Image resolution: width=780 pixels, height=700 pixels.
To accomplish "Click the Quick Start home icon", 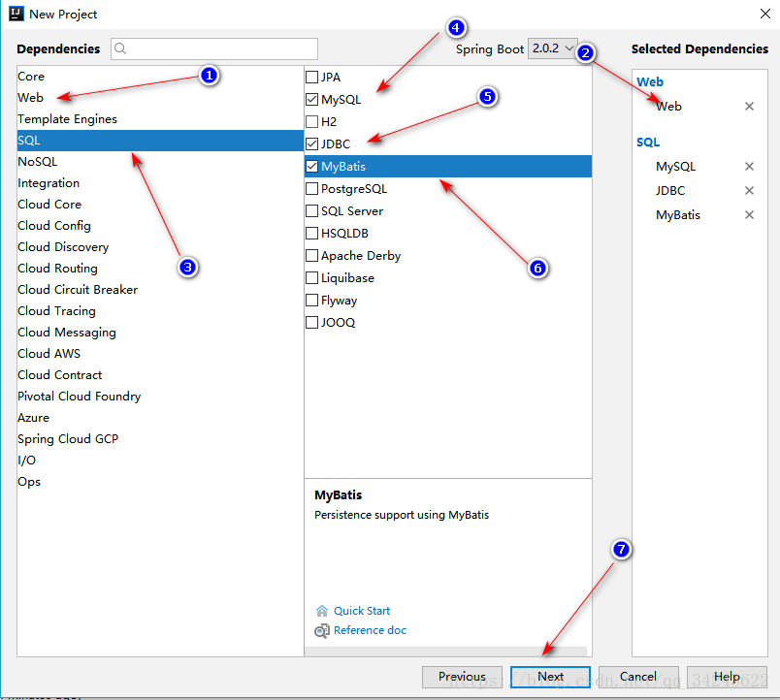I will click(322, 611).
